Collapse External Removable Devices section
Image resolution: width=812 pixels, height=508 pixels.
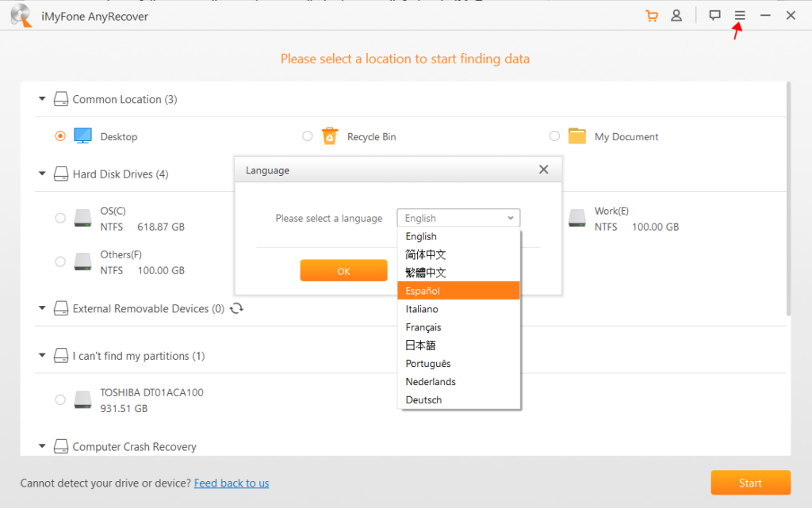point(42,307)
